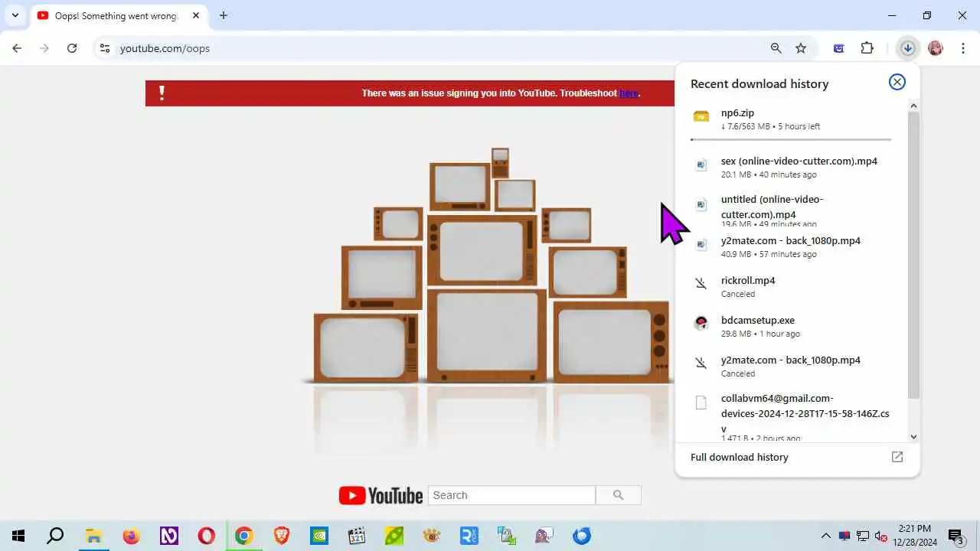Screen dimensions: 980x551
Task: Launch Firefox from the taskbar
Action: 131,536
